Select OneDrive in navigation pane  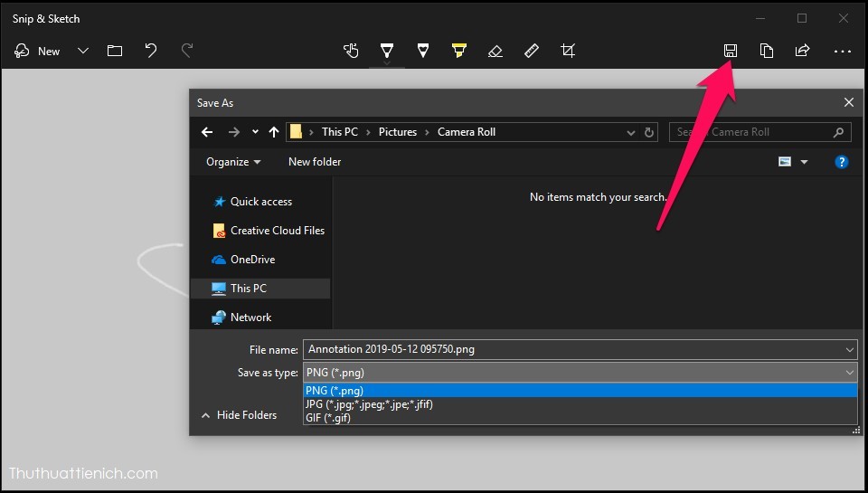click(x=252, y=260)
